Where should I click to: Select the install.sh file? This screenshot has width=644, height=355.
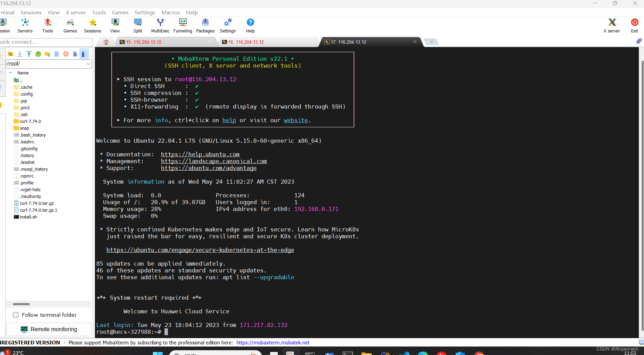(25, 217)
